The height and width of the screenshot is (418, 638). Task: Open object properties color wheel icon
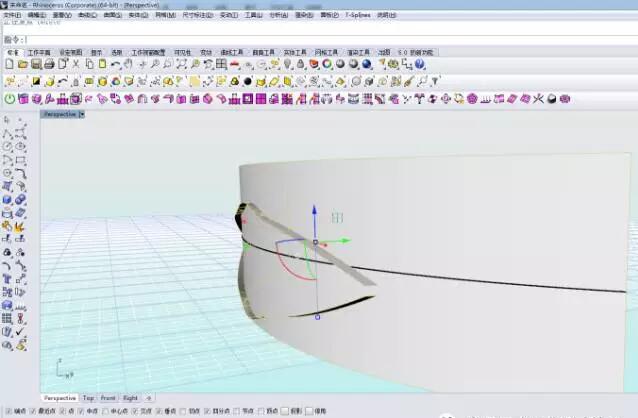click(x=327, y=64)
